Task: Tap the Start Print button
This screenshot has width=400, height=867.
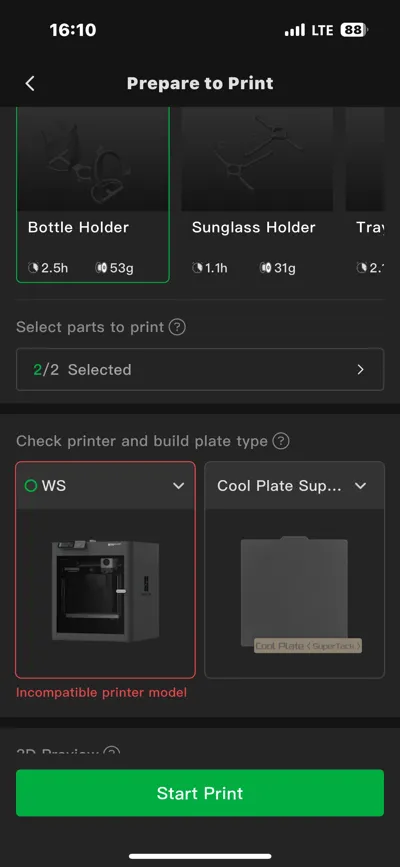Action: point(200,793)
